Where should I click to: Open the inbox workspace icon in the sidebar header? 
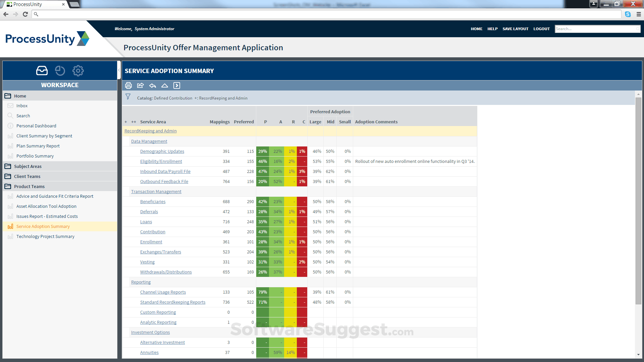(42, 70)
